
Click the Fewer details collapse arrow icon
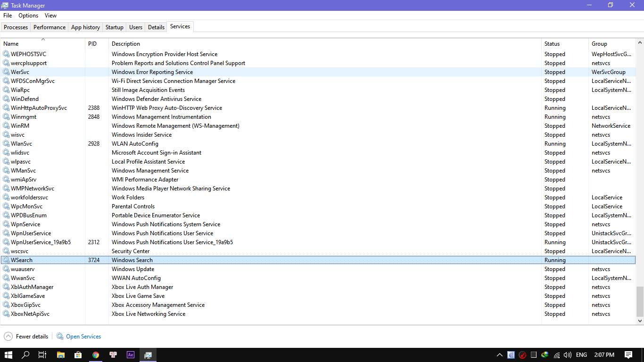click(x=8, y=337)
